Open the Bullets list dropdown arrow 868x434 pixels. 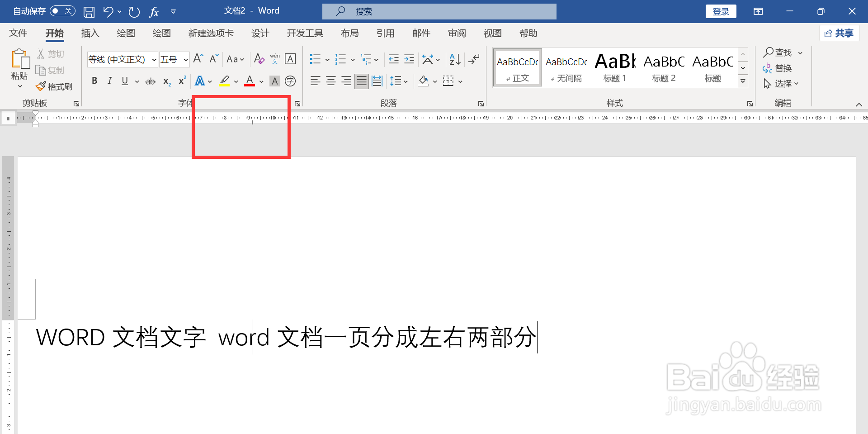click(327, 59)
